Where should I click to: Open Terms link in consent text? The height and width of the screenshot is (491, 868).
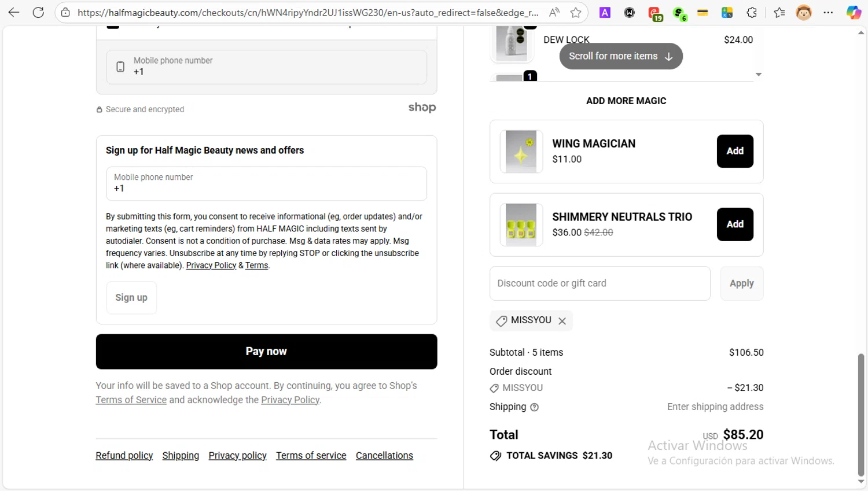pos(256,265)
